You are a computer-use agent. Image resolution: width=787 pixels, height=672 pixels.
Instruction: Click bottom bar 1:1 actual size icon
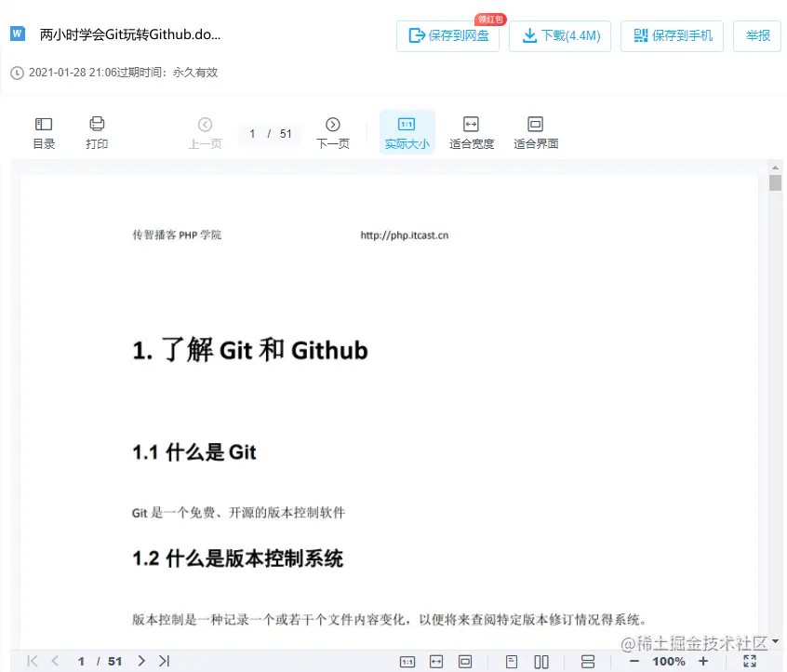click(407, 662)
